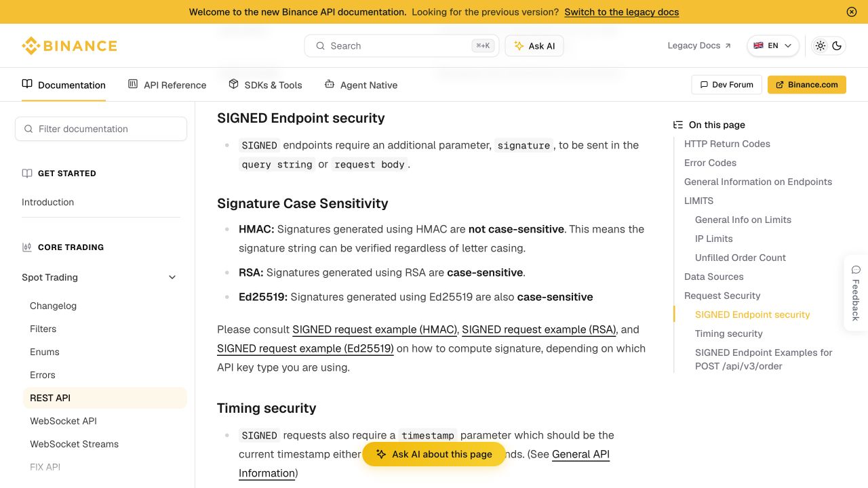
Task: Open the Spot Trading sidebar item
Action: (x=50, y=277)
